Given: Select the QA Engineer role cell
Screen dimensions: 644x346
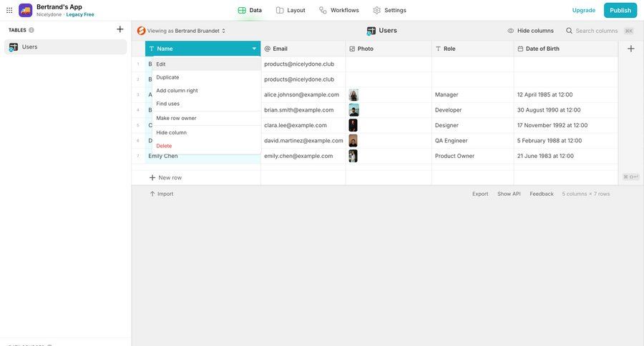Looking at the screenshot, I should click(x=473, y=140).
